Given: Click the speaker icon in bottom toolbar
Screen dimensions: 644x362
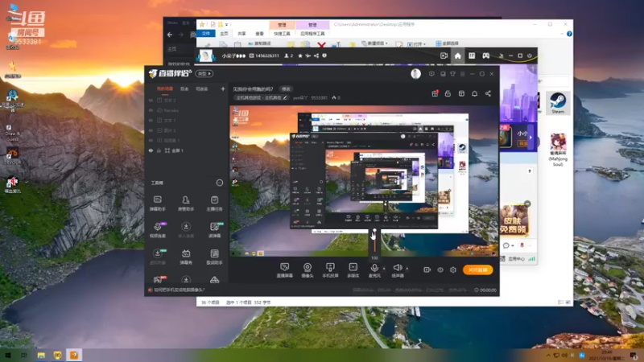Looking at the screenshot, I should click(x=397, y=268).
